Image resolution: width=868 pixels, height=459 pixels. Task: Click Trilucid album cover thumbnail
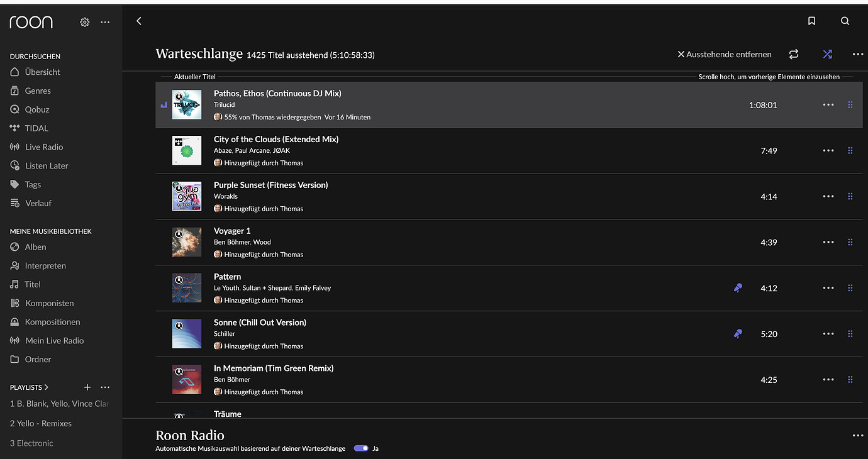(x=187, y=105)
